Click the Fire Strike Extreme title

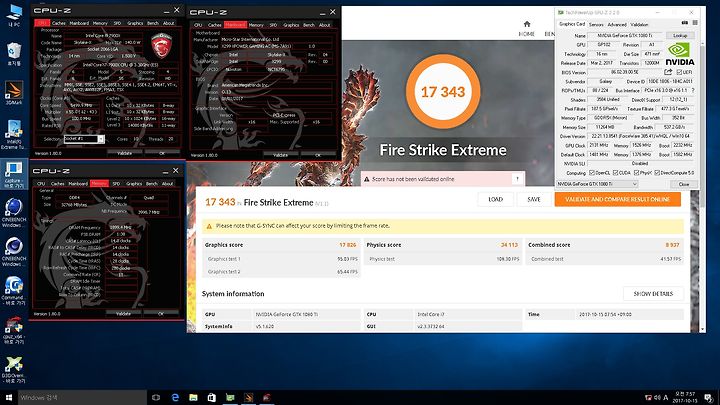tap(443, 150)
